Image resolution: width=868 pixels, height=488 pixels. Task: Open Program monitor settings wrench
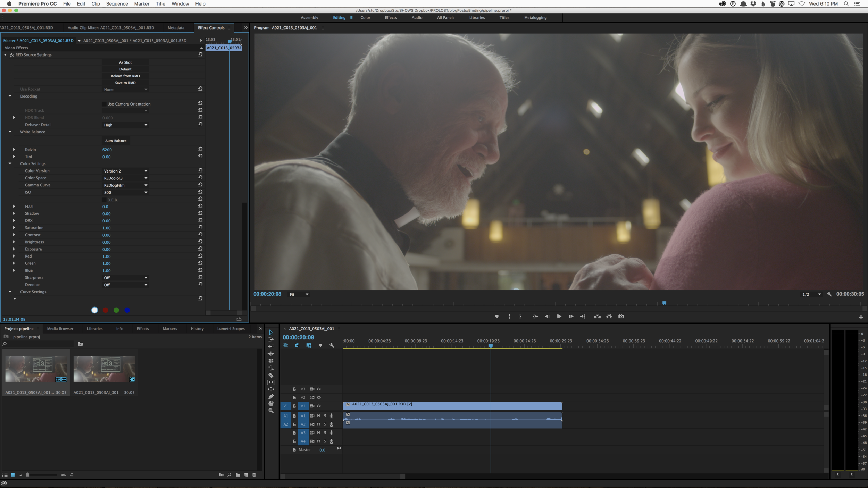[x=829, y=294]
